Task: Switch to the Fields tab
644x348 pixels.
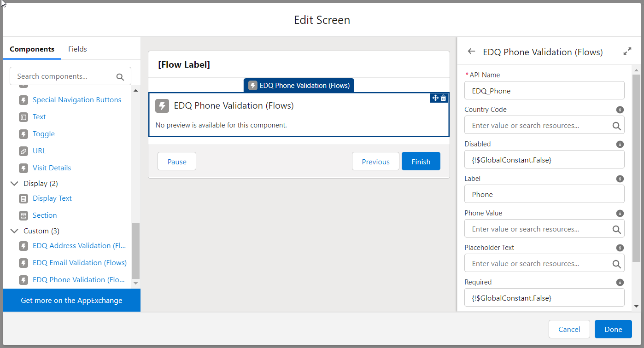Action: click(x=77, y=49)
